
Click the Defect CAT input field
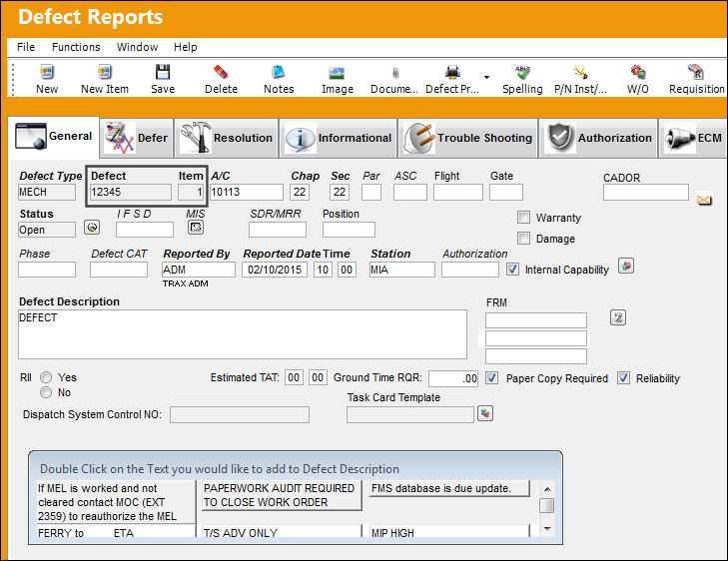[x=119, y=270]
